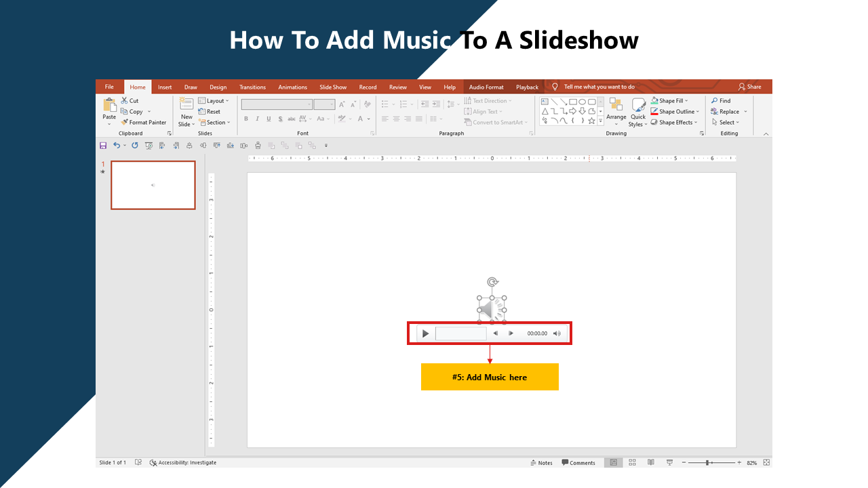Pick the right arrow shape

click(x=573, y=111)
